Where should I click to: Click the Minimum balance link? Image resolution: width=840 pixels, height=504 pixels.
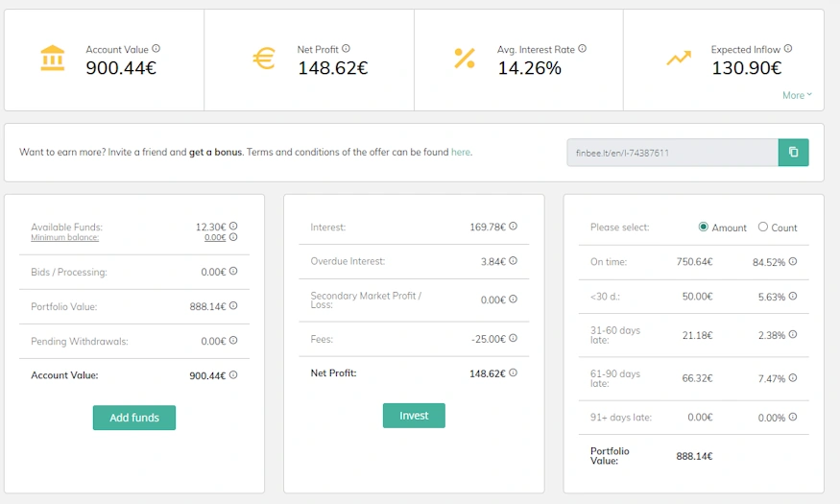[65, 237]
